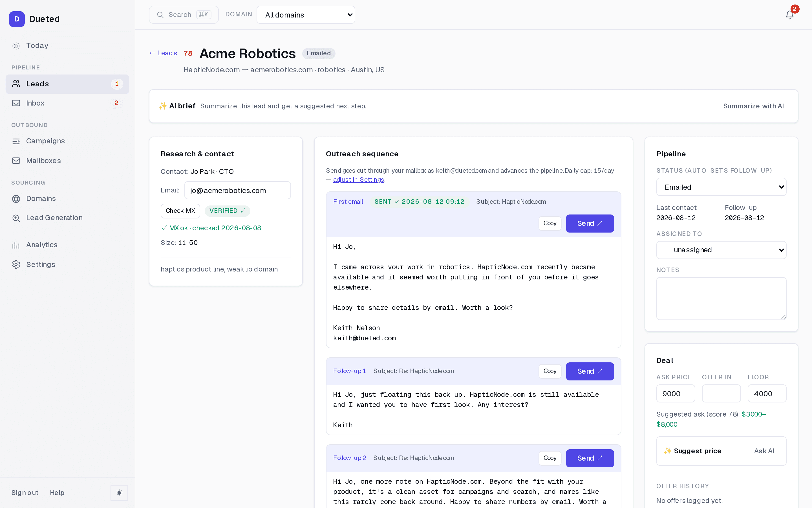Copy the Follow-up 2 email
This screenshot has width=812, height=508.
point(550,458)
